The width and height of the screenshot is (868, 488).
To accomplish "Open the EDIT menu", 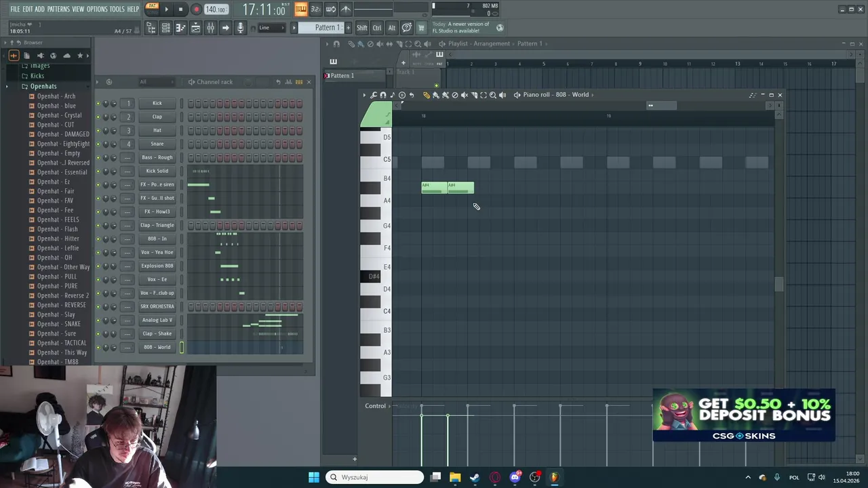I will coord(28,9).
